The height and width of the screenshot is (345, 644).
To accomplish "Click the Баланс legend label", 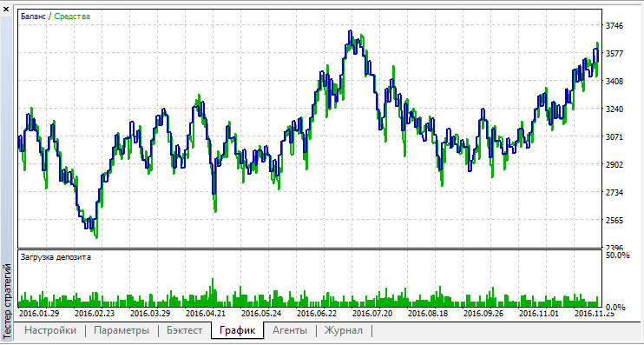I will click(x=33, y=17).
